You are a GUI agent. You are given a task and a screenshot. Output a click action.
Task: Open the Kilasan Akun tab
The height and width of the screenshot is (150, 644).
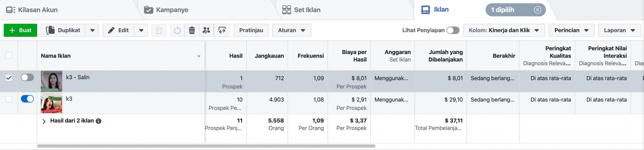coord(32,10)
